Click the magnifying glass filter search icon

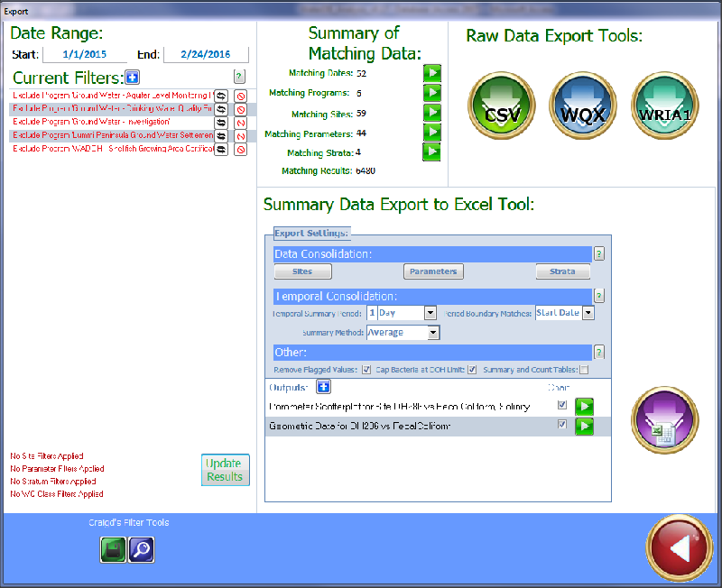tap(142, 550)
